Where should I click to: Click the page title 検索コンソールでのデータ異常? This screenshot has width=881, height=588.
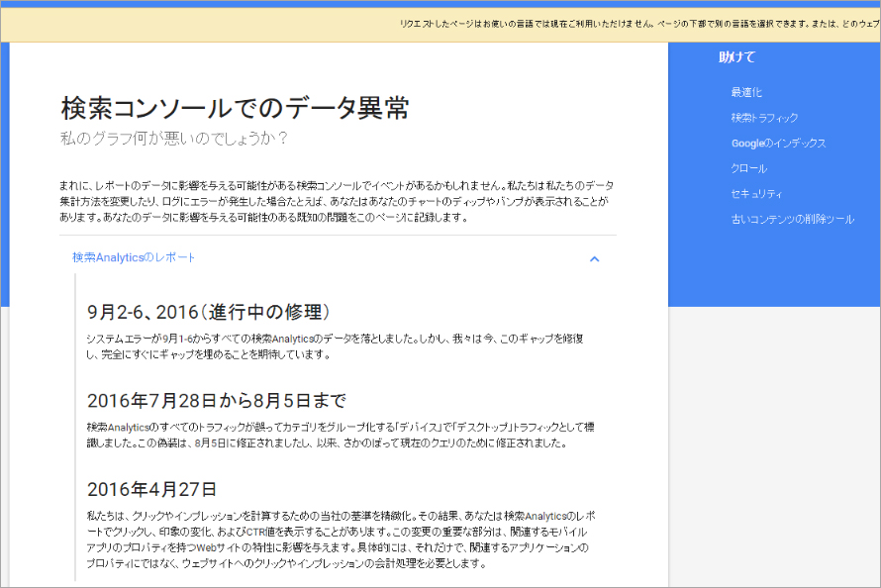coord(235,108)
